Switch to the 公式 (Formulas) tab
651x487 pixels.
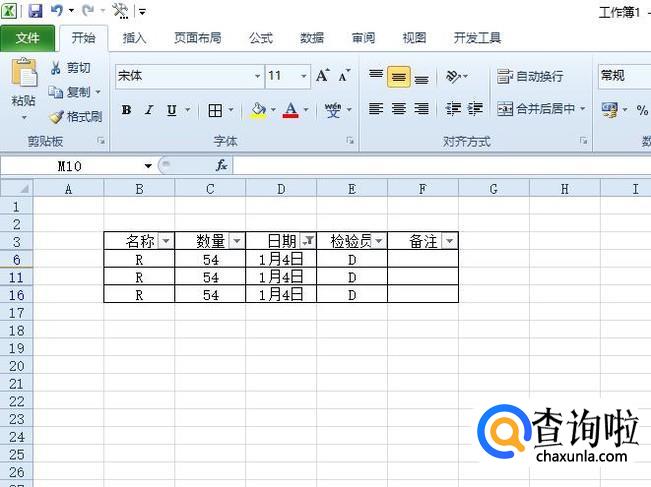point(261,38)
